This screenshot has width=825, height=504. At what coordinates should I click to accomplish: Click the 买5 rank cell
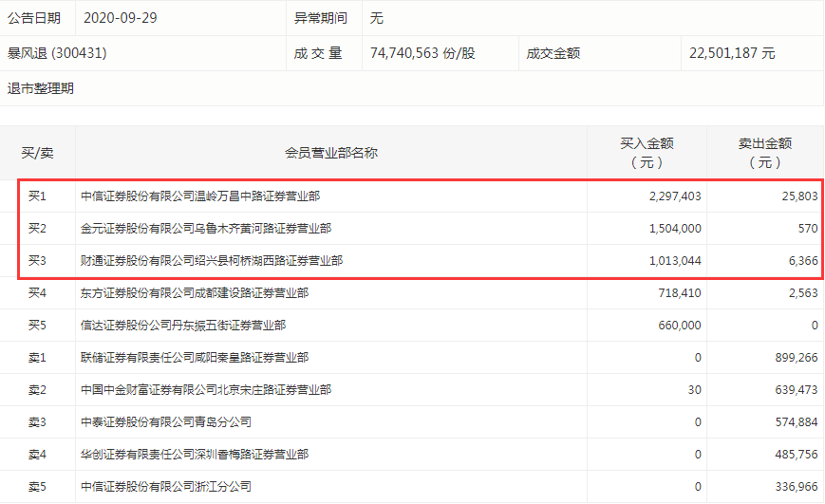pos(37,326)
